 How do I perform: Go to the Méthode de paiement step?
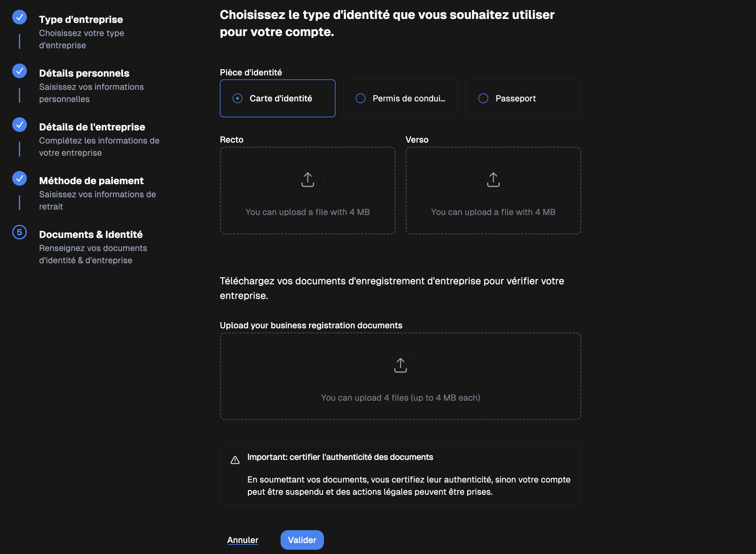coord(91,180)
